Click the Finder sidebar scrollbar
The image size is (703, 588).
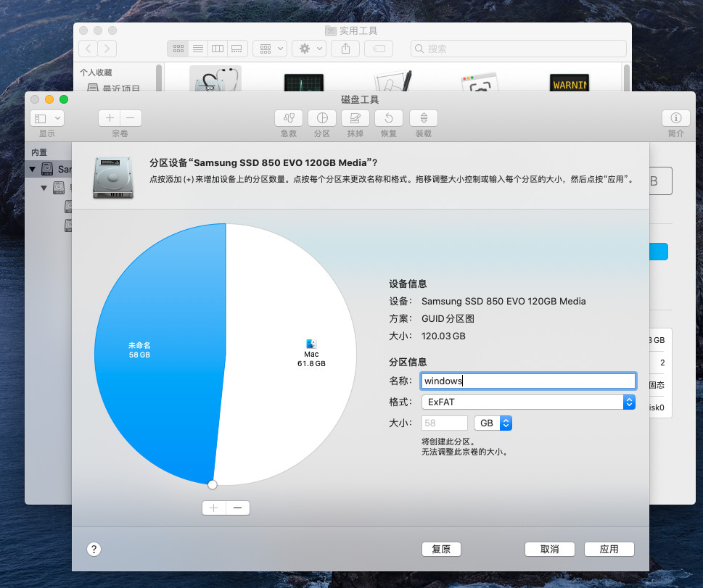pyautogui.click(x=158, y=78)
